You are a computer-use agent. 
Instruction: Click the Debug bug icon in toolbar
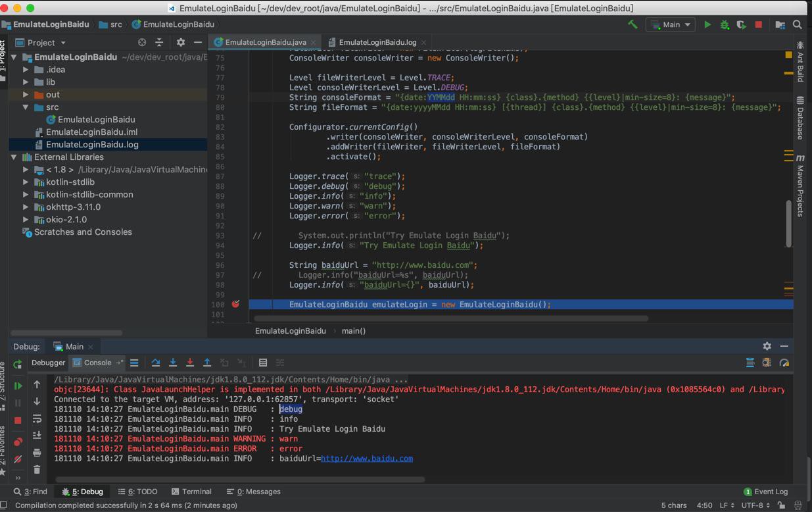[725, 24]
